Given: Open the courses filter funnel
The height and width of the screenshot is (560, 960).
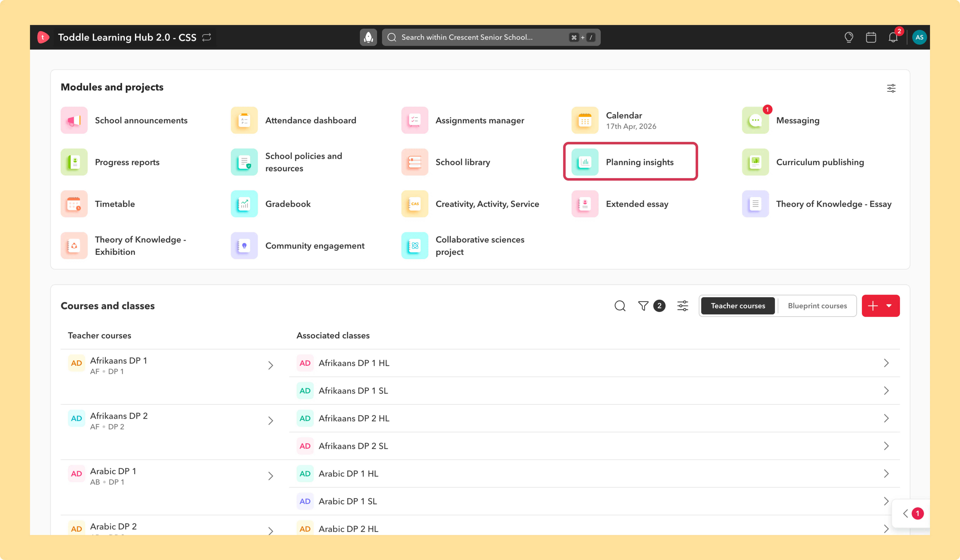Looking at the screenshot, I should tap(643, 306).
